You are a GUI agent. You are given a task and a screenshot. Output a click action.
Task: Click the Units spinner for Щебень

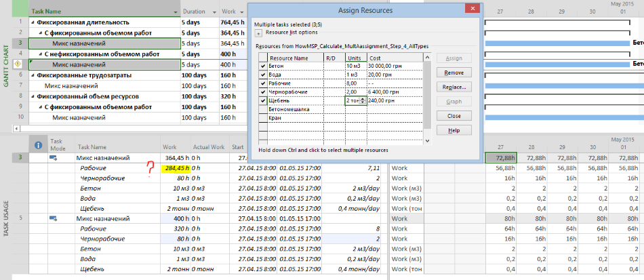(362, 100)
